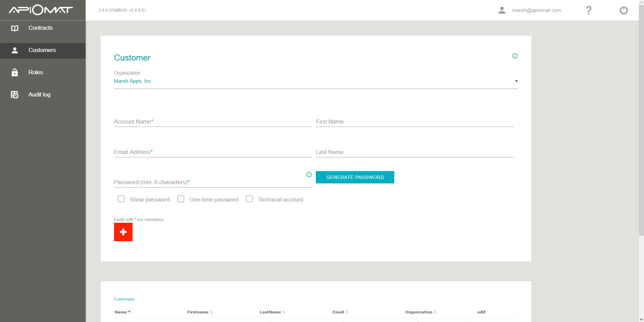
Task: Open the Organization dropdown arrow
Action: (516, 81)
